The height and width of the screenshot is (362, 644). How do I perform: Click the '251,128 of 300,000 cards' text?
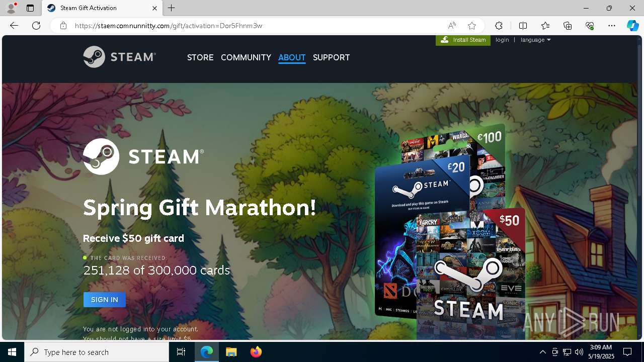(156, 270)
